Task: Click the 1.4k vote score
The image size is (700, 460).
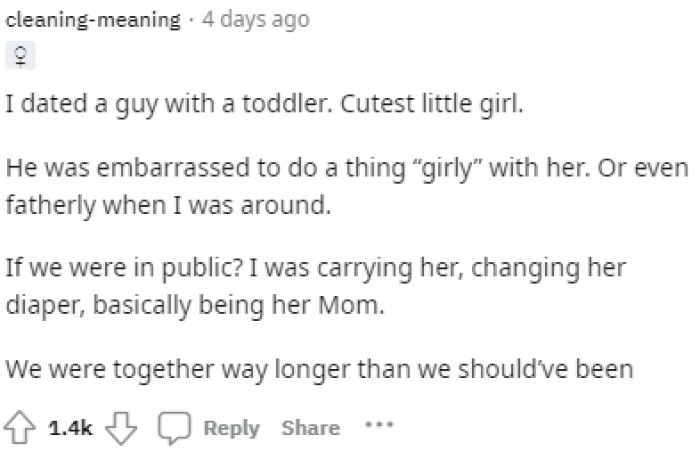Action: click(x=71, y=428)
